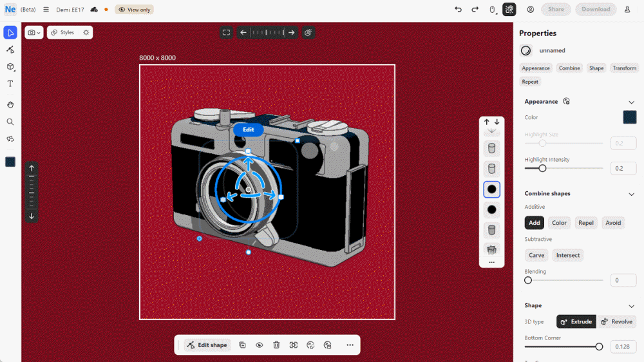644x362 pixels.
Task: Select the Zoom magnifier tool
Action: pyautogui.click(x=10, y=122)
